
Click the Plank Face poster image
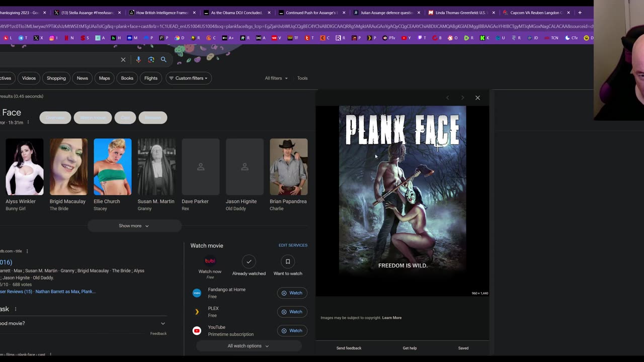pos(403,191)
